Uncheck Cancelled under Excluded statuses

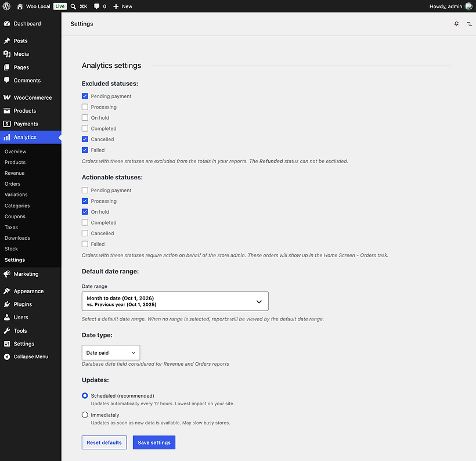click(85, 139)
